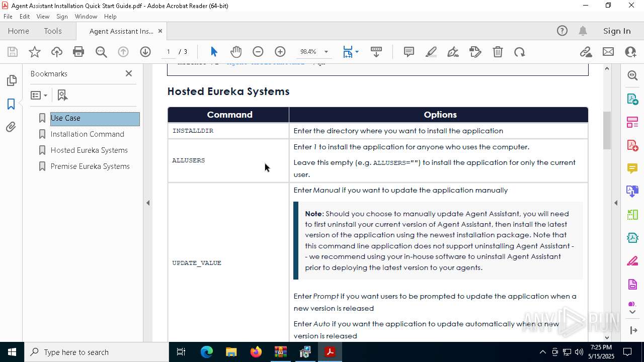Open bookmark options dropdown menu
Screen dimensions: 644x362
point(39,95)
